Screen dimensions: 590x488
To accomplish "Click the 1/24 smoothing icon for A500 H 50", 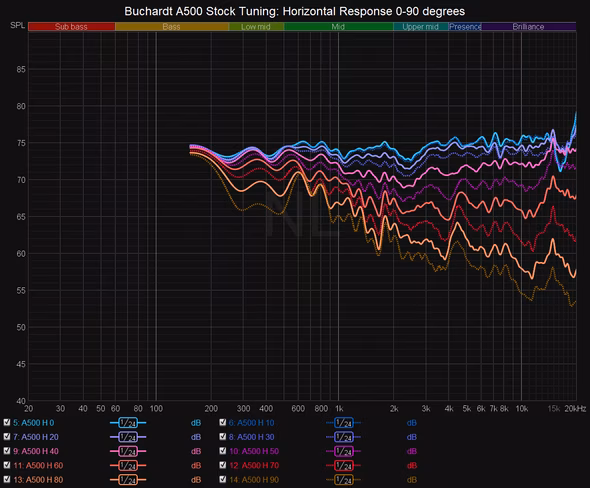I will [344, 451].
